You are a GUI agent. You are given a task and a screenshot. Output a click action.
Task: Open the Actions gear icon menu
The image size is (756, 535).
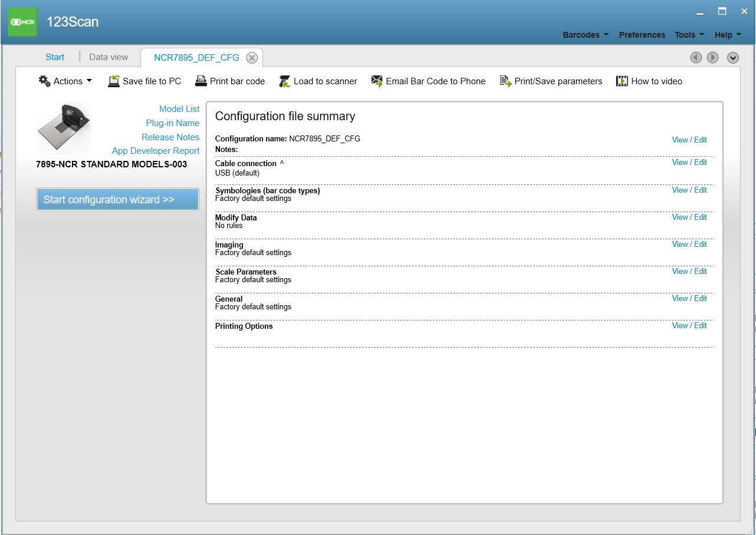pyautogui.click(x=44, y=81)
